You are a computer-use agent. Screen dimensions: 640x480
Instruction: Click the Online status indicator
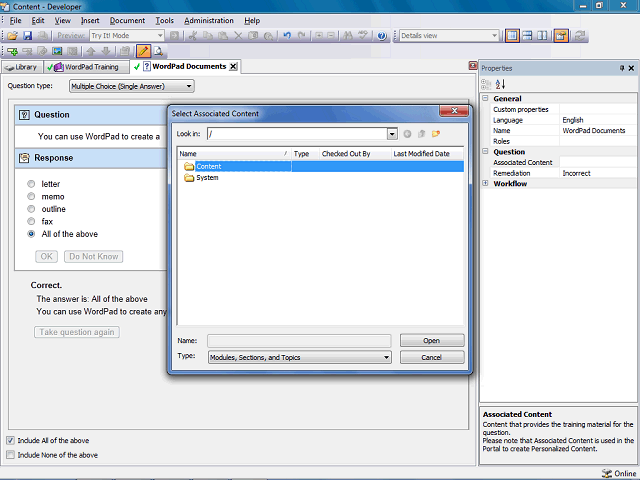tap(618, 473)
